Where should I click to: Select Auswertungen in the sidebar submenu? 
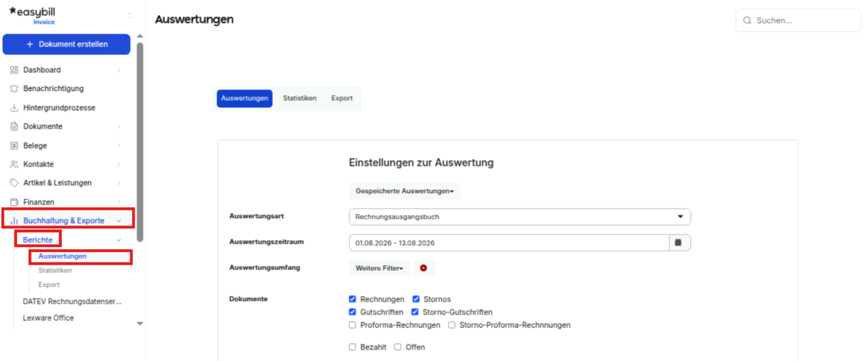pyautogui.click(x=62, y=256)
